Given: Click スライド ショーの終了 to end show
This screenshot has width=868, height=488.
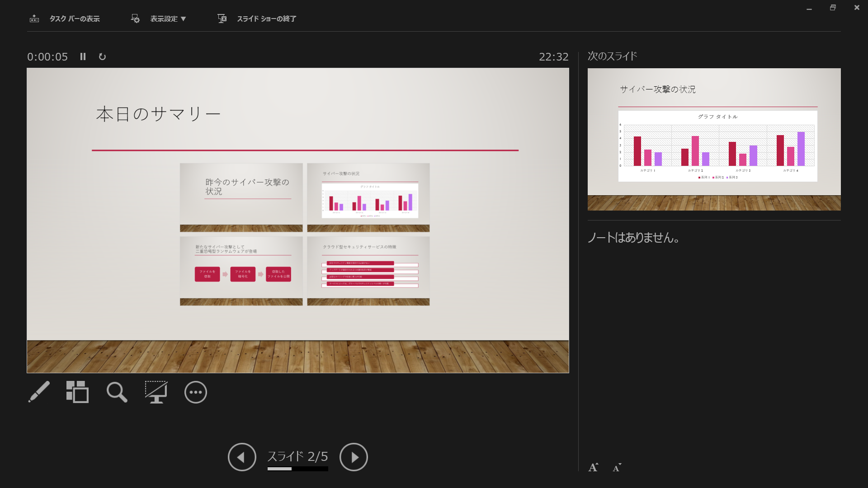Looking at the screenshot, I should pyautogui.click(x=267, y=19).
